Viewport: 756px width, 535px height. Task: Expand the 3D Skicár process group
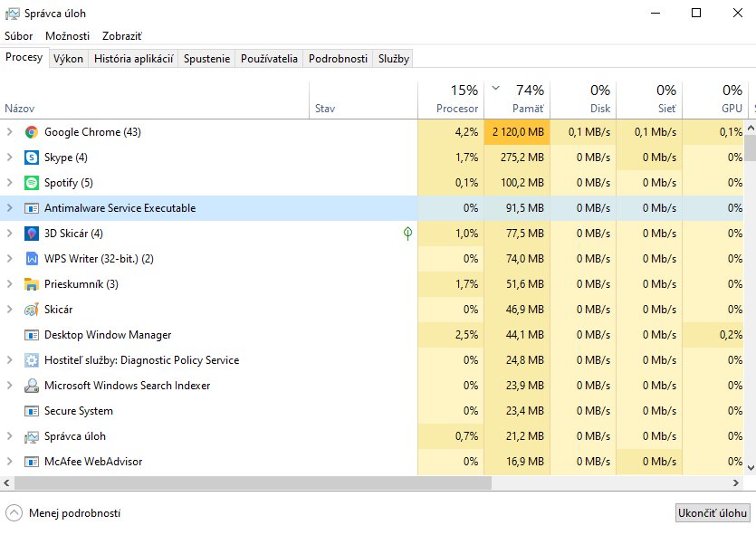pyautogui.click(x=10, y=234)
